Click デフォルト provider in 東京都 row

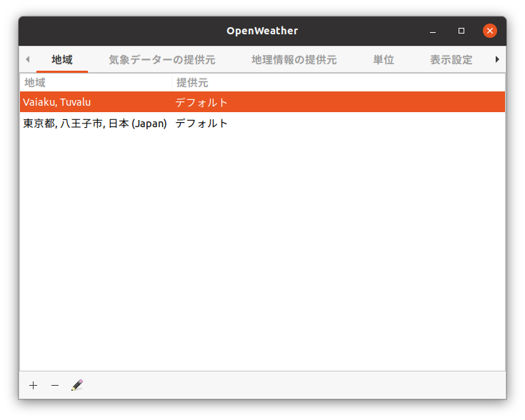pos(201,124)
